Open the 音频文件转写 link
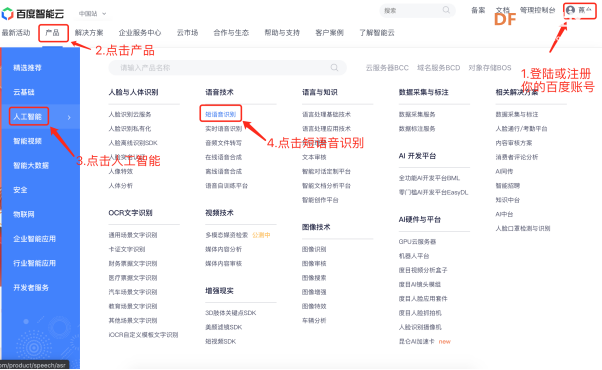The height and width of the screenshot is (370, 602). (224, 143)
